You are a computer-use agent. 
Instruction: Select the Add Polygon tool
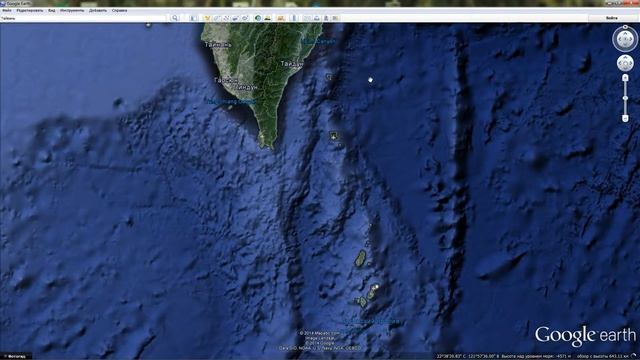click(216, 18)
